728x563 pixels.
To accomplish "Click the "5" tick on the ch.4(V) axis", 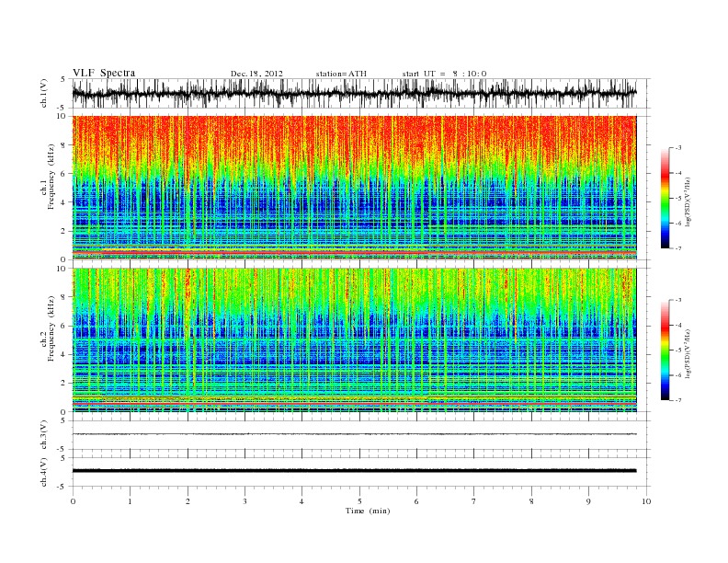I will (63, 458).
